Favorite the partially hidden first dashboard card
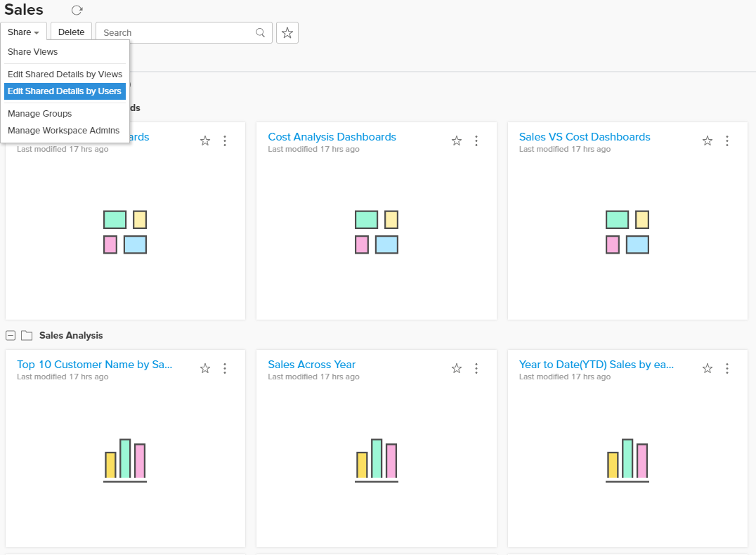This screenshot has width=756, height=555. coord(205,141)
